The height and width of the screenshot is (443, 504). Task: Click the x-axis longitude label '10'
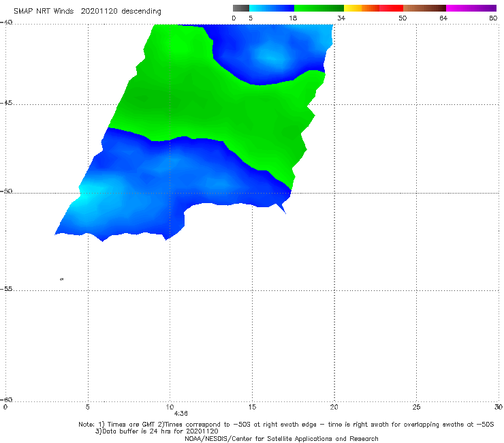tap(170, 407)
